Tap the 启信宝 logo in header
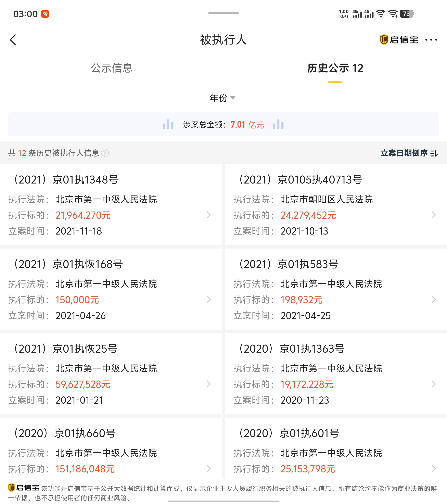The width and height of the screenshot is (447, 504). pos(399,40)
